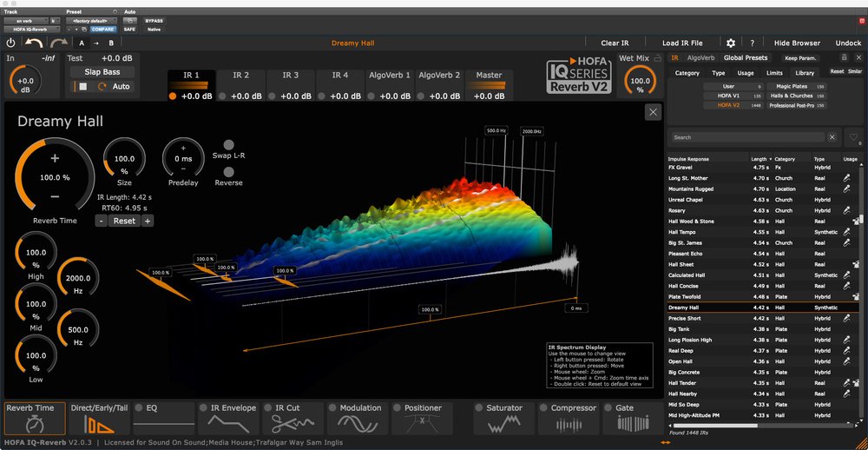The height and width of the screenshot is (450, 868).
Task: Click Hide Browser
Action: click(x=797, y=43)
